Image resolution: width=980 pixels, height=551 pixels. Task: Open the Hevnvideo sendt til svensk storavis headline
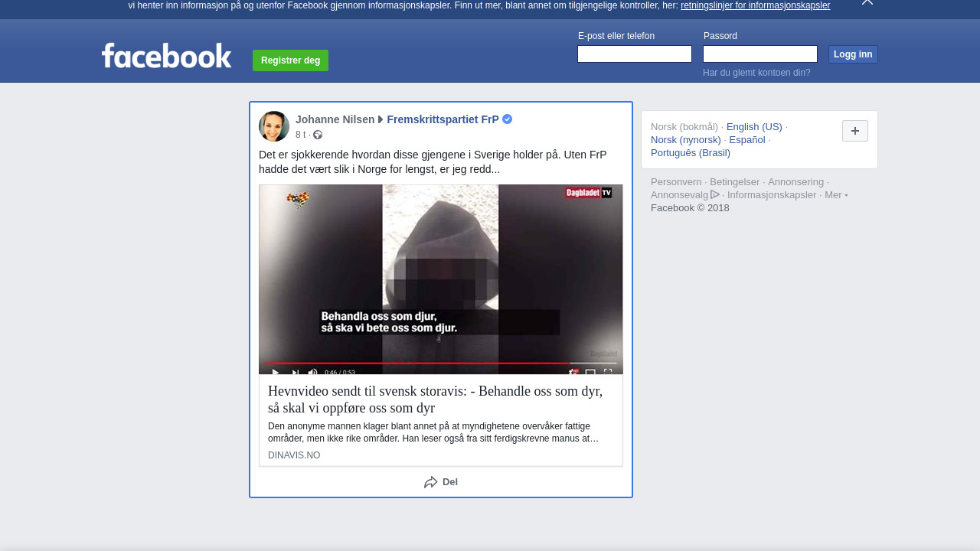click(x=436, y=399)
